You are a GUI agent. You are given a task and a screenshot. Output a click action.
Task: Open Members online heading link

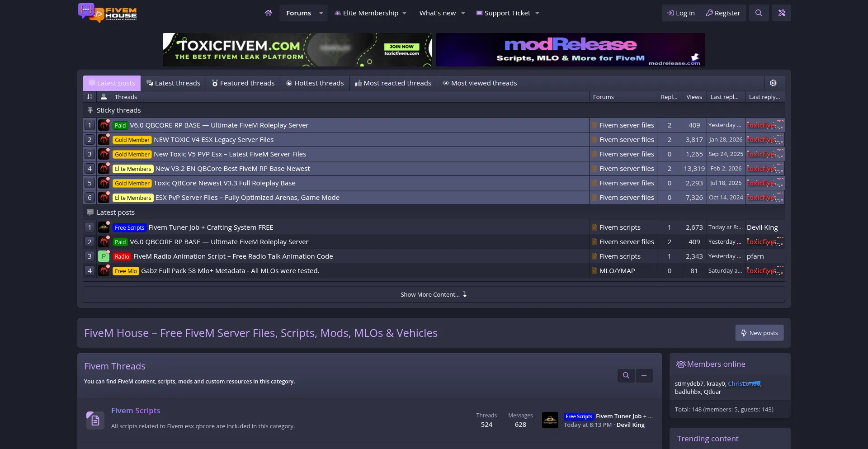point(716,364)
